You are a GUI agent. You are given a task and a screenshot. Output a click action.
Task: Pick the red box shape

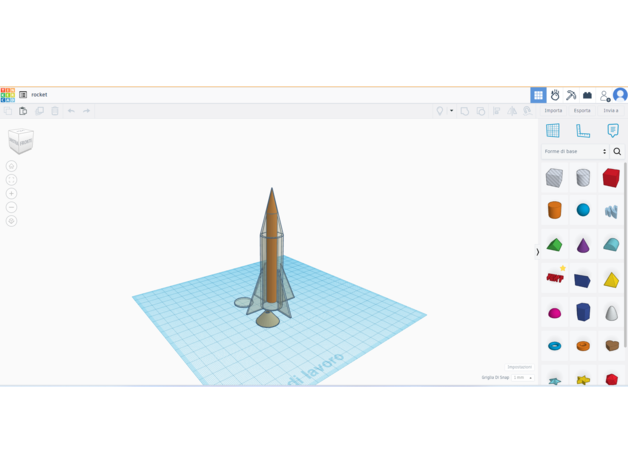coord(611,178)
